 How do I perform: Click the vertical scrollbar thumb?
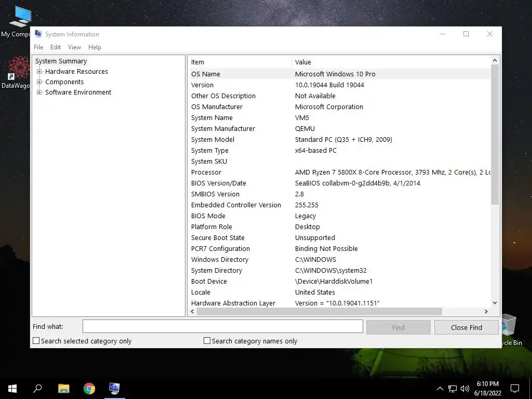coord(495,135)
